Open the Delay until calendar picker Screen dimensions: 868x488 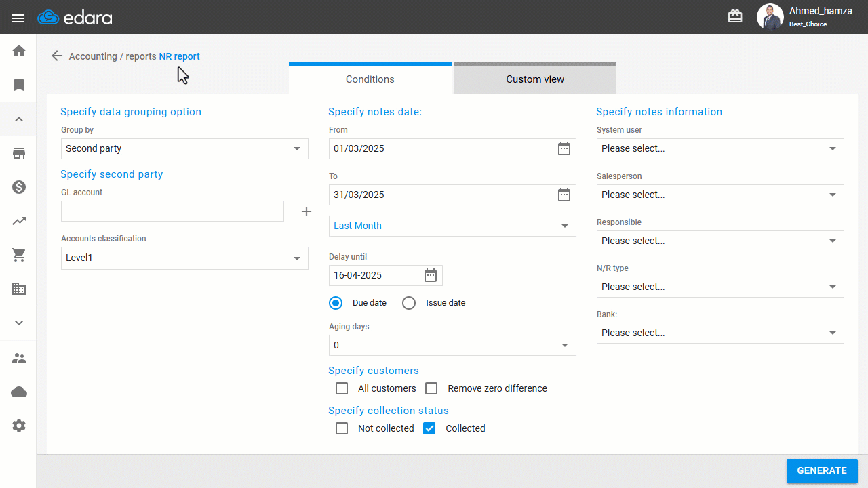click(431, 275)
